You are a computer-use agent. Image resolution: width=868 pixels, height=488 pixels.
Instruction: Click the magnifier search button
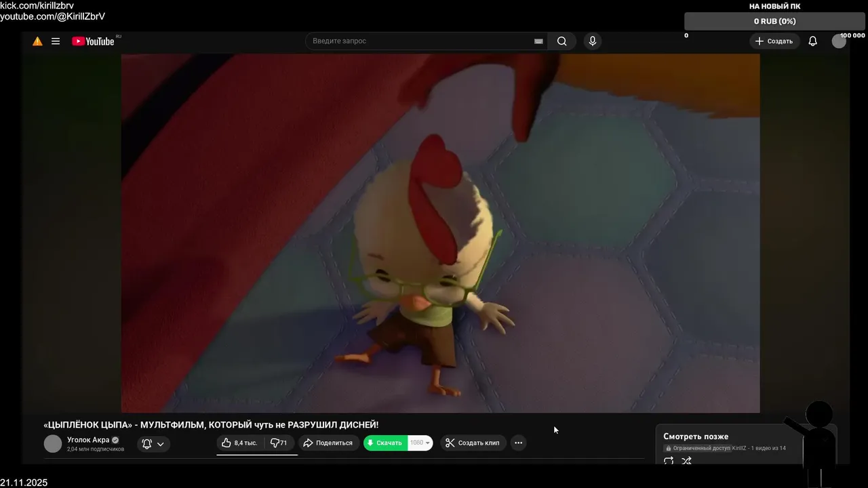tap(562, 41)
